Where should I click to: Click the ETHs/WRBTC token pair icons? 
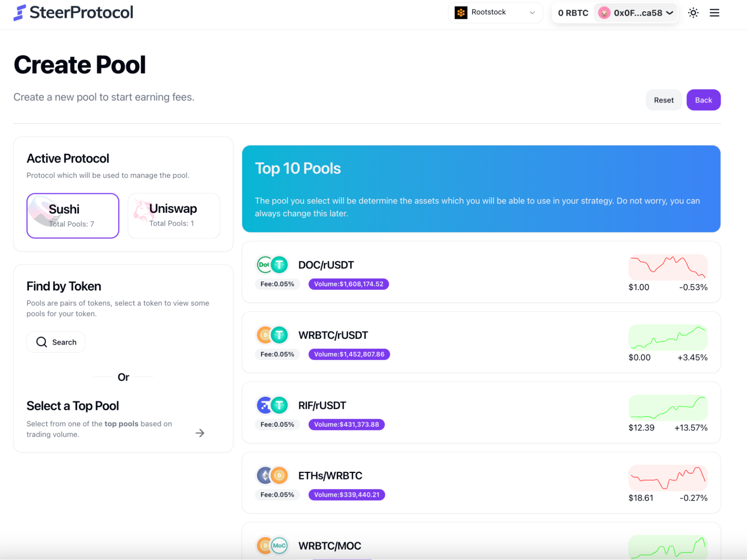tap(272, 476)
